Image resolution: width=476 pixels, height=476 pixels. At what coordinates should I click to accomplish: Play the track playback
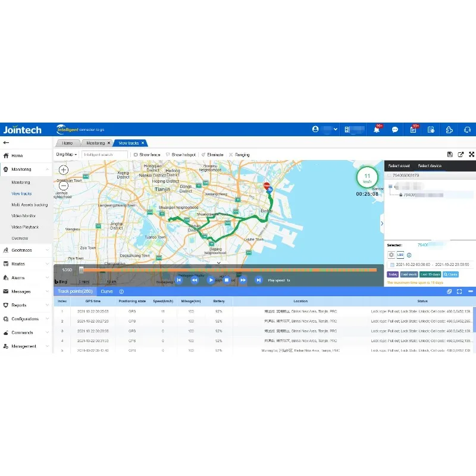click(x=211, y=280)
